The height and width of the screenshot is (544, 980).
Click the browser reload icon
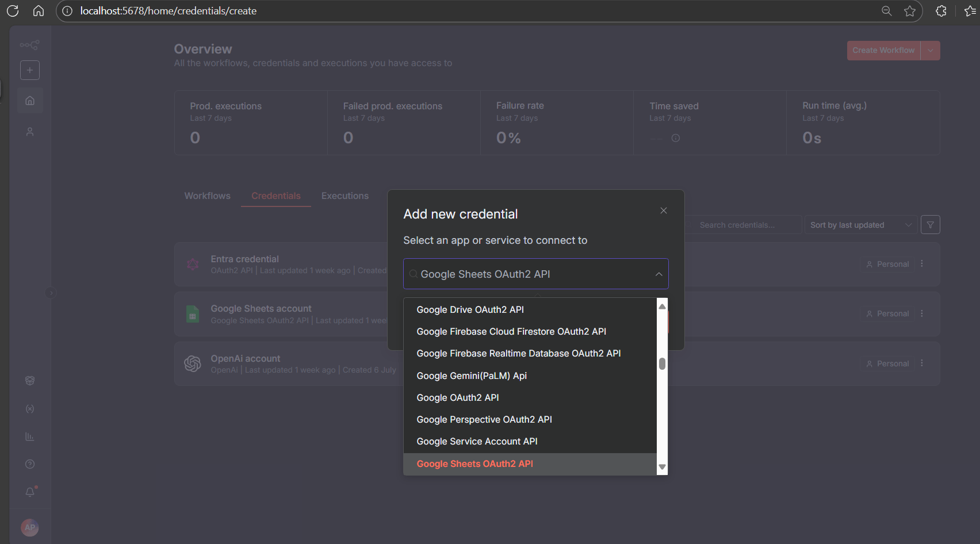coord(13,11)
